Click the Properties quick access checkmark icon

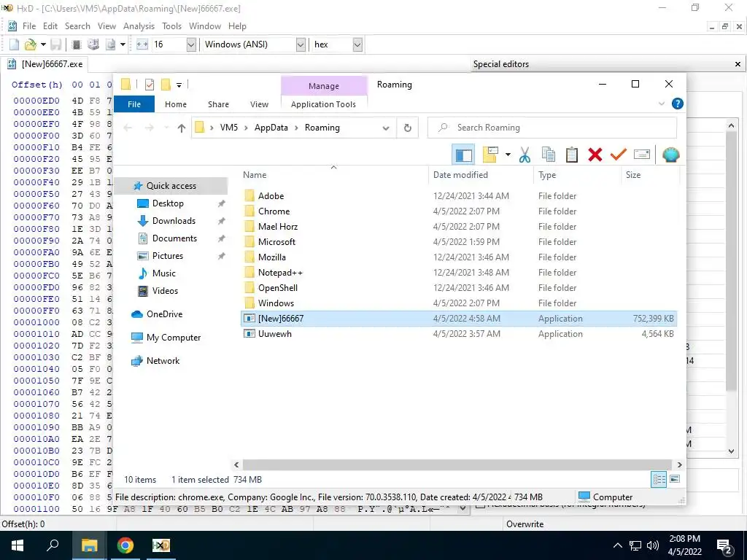click(150, 85)
